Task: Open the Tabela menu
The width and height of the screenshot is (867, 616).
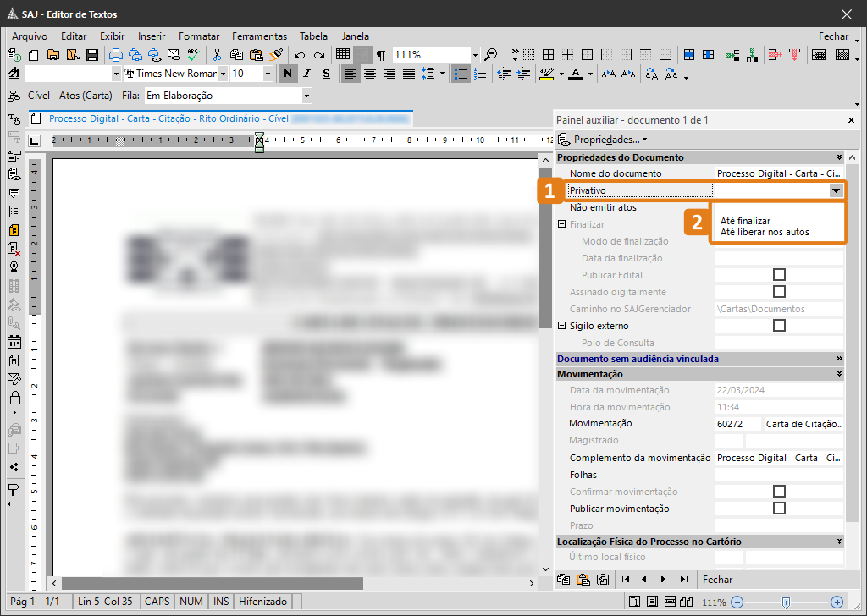Action: 313,36
